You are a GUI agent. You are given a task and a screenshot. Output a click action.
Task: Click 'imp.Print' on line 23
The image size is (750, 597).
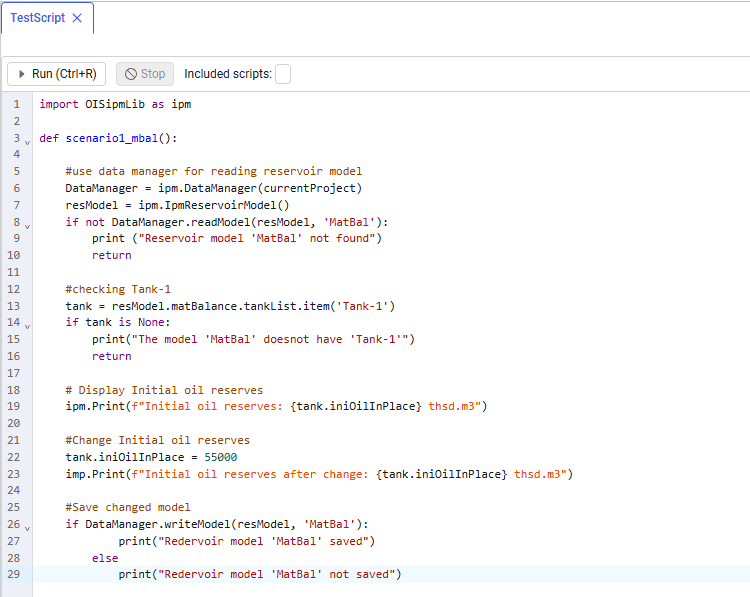click(x=95, y=475)
